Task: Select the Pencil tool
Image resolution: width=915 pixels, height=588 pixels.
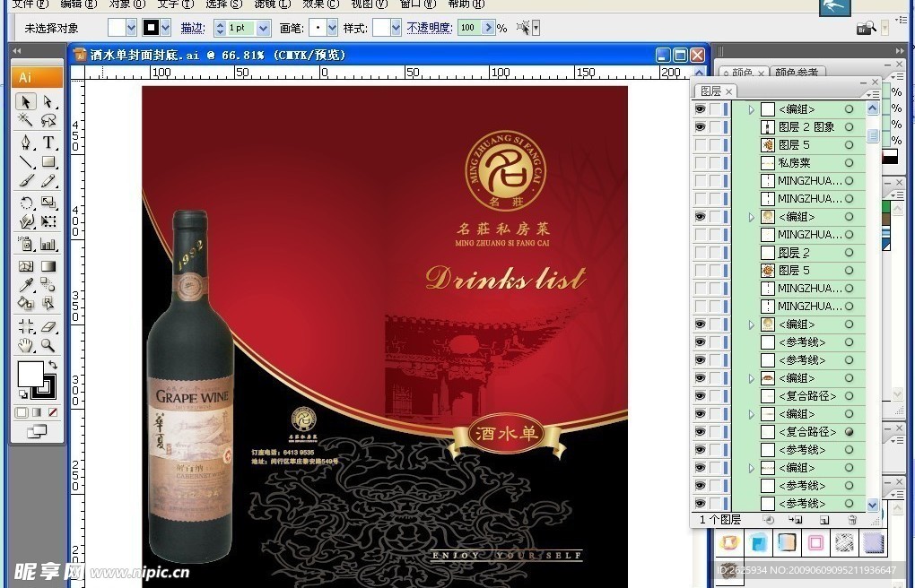Action: pos(48,181)
